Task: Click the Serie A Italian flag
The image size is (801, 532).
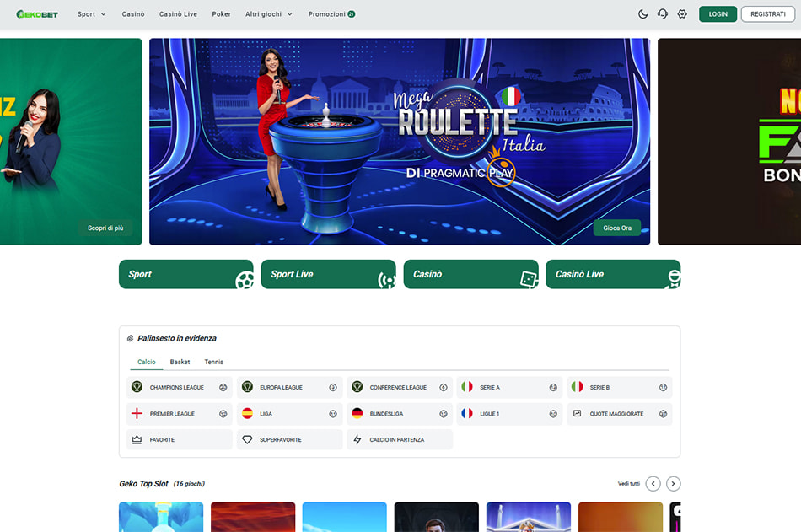Action: (x=467, y=387)
